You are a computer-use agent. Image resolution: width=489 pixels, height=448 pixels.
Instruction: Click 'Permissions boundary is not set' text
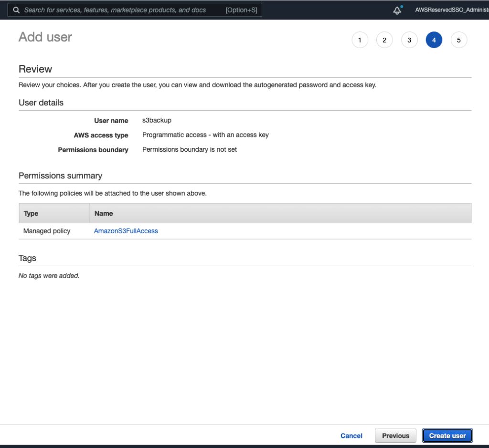[190, 149]
